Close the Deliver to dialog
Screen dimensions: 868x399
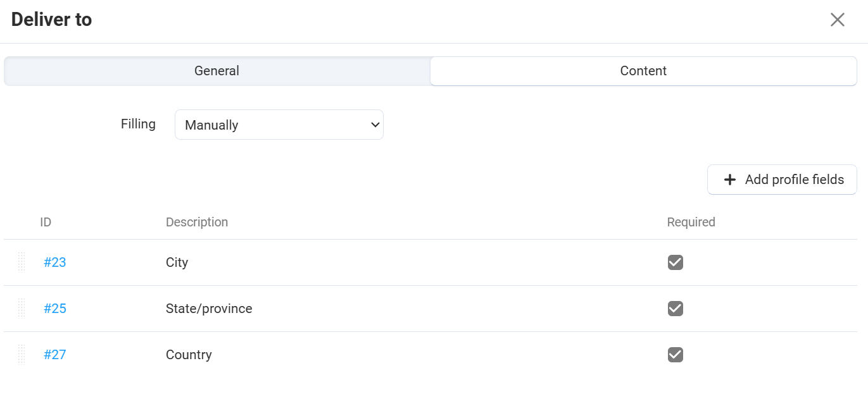click(x=837, y=20)
